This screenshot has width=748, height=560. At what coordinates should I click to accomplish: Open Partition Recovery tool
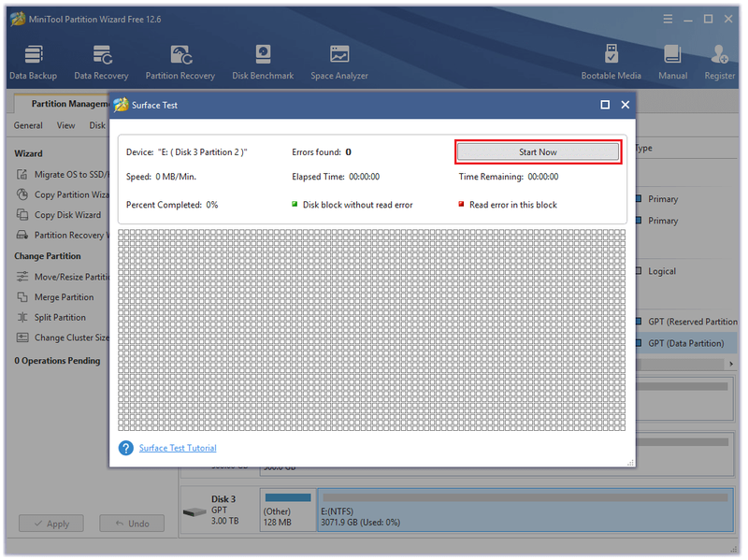[180, 62]
